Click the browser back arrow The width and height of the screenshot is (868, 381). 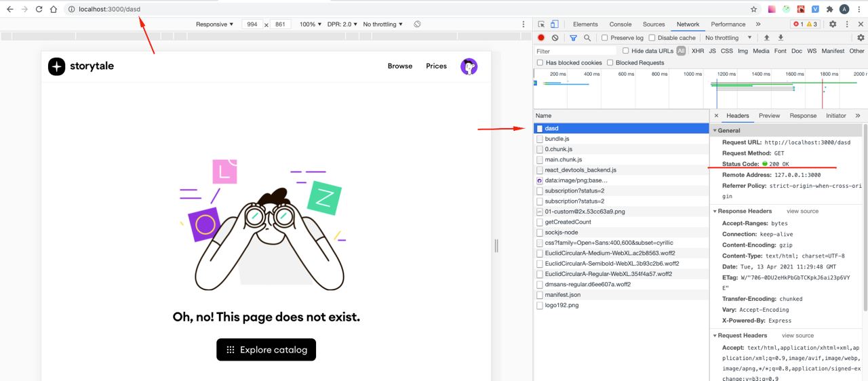[x=10, y=9]
